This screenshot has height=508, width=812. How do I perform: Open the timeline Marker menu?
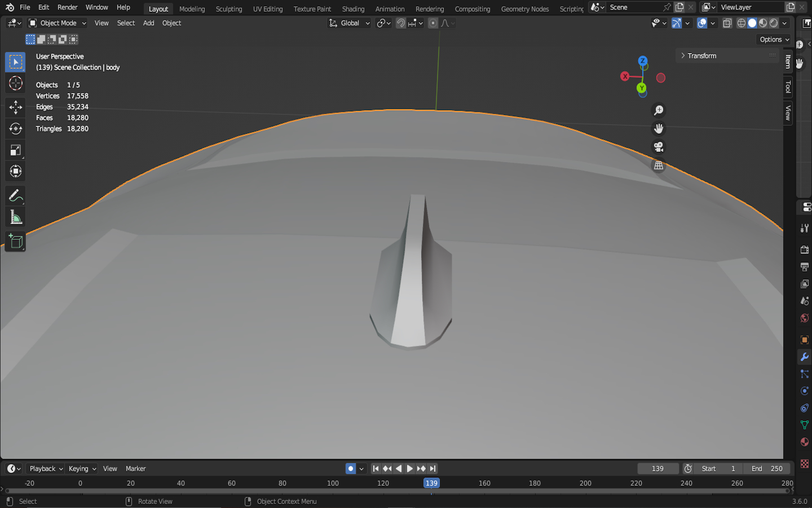point(136,468)
